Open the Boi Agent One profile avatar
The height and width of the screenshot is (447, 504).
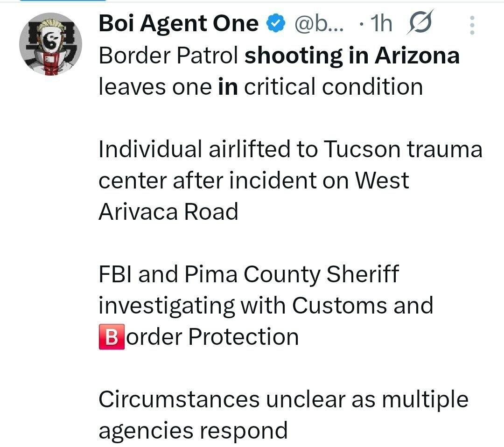pos(50,44)
